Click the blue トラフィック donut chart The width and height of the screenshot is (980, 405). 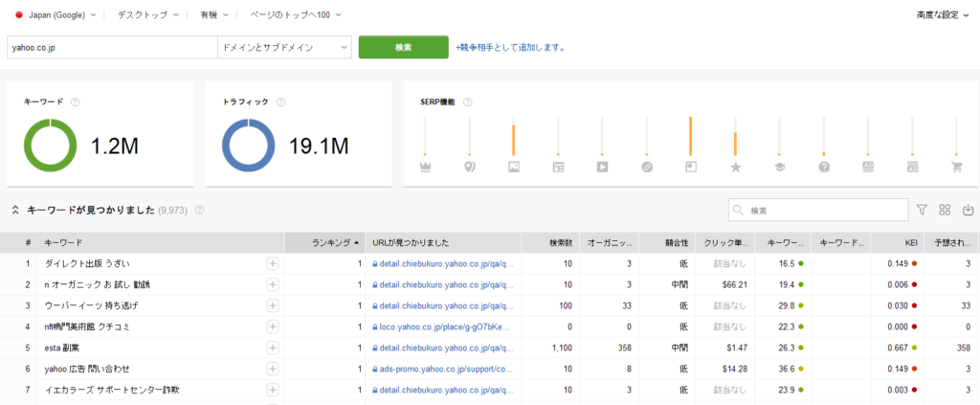tap(248, 146)
